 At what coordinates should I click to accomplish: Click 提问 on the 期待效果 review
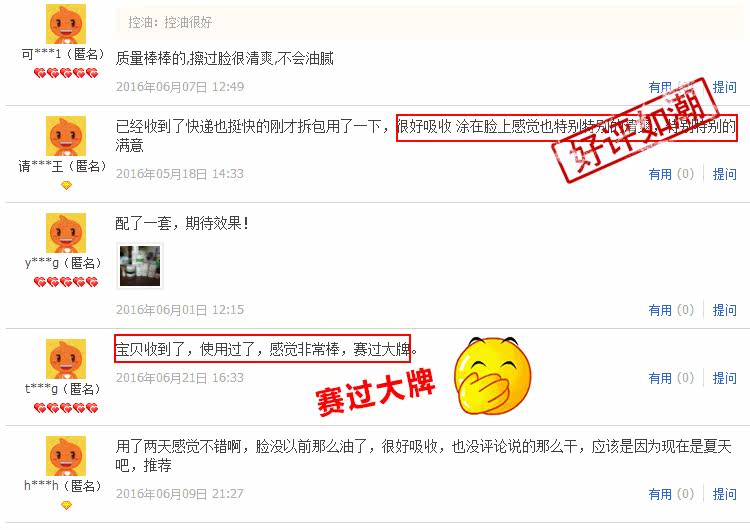(725, 310)
